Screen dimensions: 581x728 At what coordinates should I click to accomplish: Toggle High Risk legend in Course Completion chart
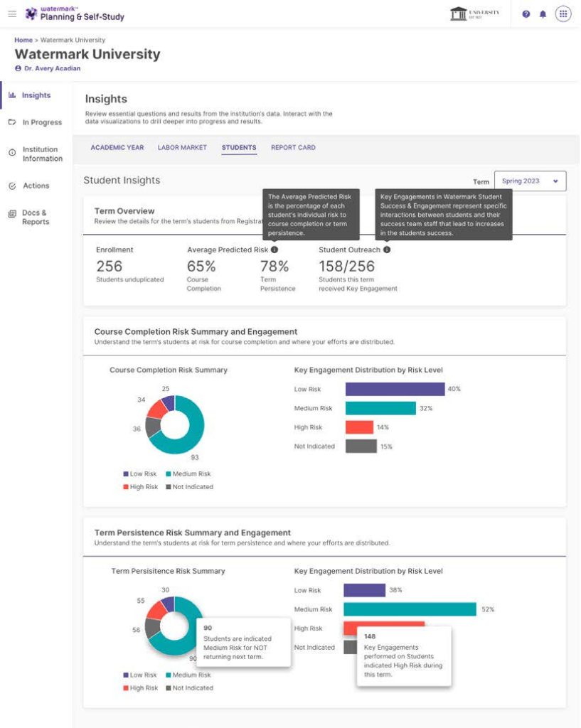[x=141, y=487]
